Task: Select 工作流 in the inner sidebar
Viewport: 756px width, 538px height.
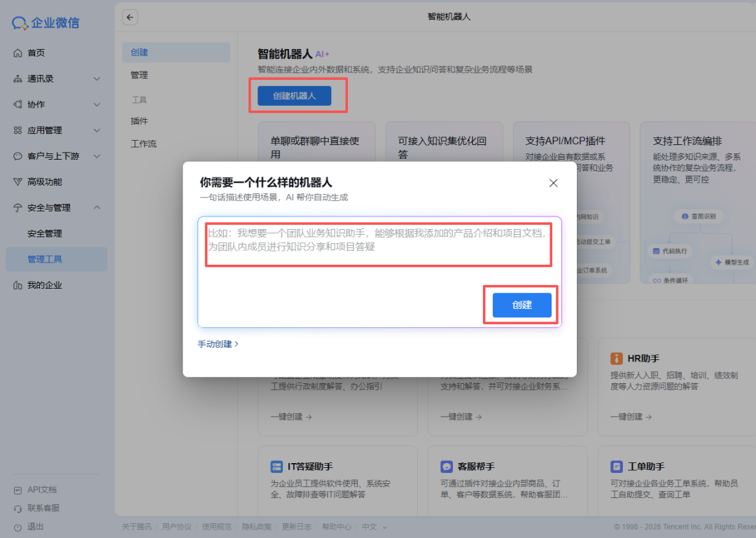Action: tap(142, 144)
